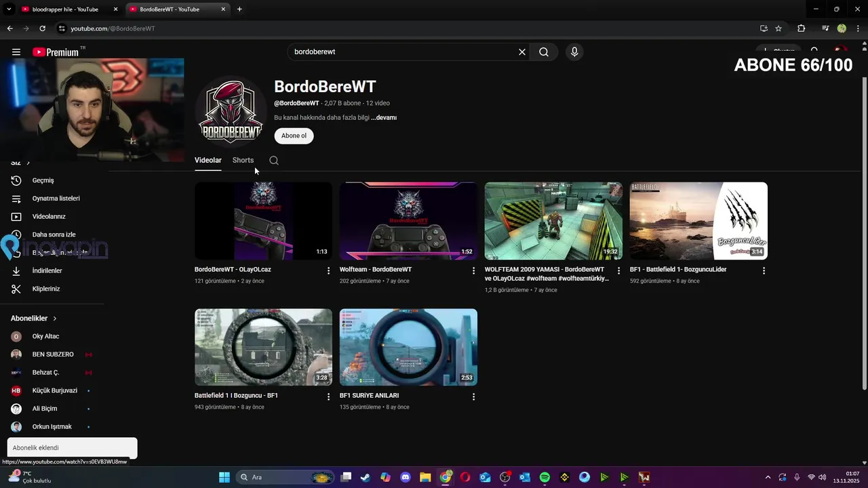This screenshot has height=488, width=868.
Task: Search within the BordoBereWT channel
Action: coord(274,161)
